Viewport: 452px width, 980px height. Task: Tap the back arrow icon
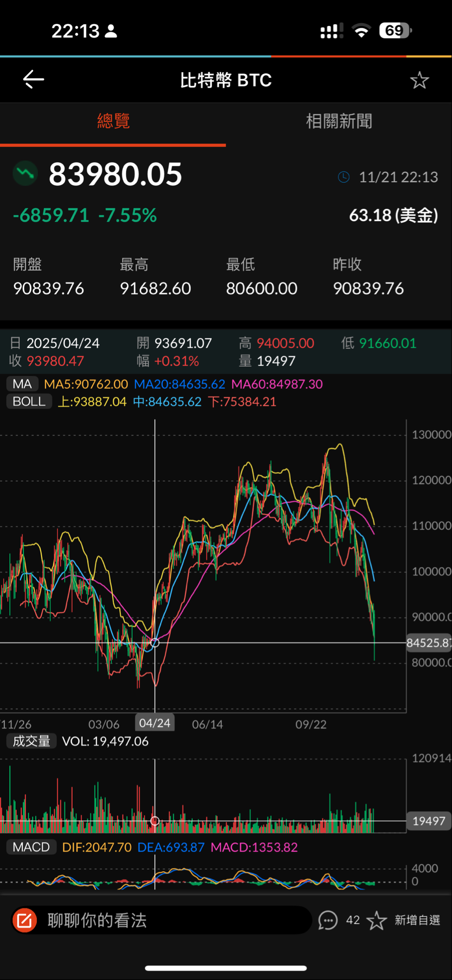coord(33,79)
